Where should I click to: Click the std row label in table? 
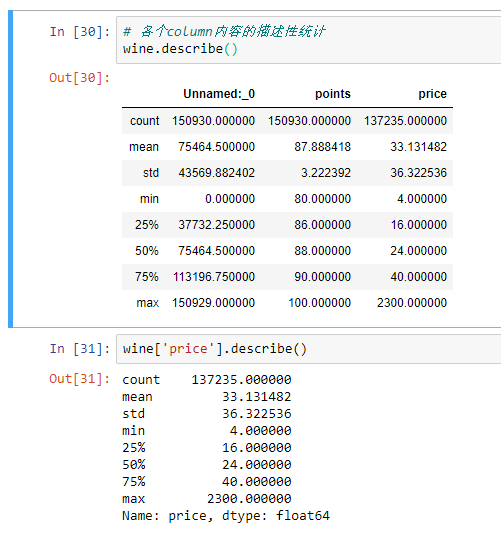click(151, 173)
